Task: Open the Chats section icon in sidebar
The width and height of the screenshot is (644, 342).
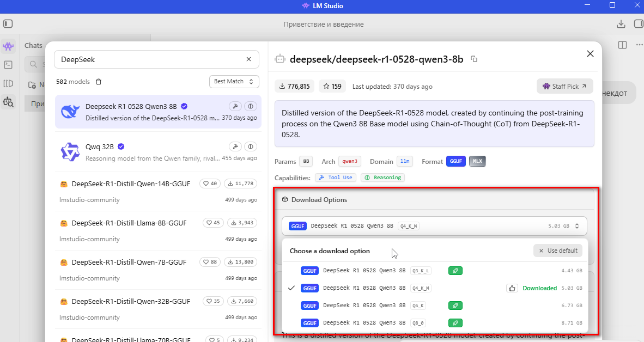Action: tap(8, 46)
